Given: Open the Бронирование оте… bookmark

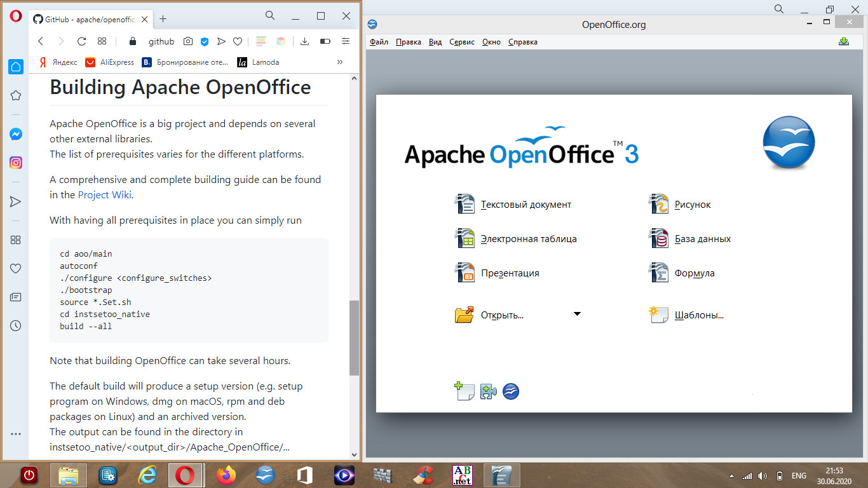Looking at the screenshot, I should [185, 62].
